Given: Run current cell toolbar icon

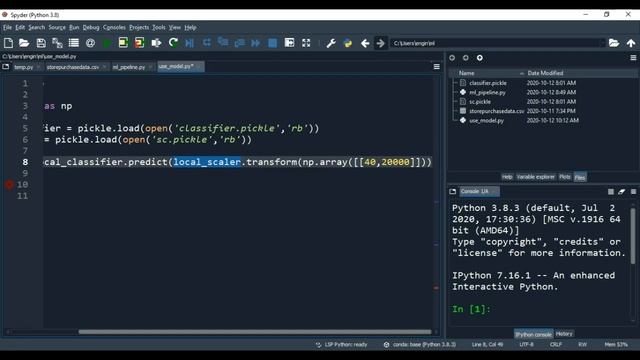Looking at the screenshot, I should tap(123, 43).
